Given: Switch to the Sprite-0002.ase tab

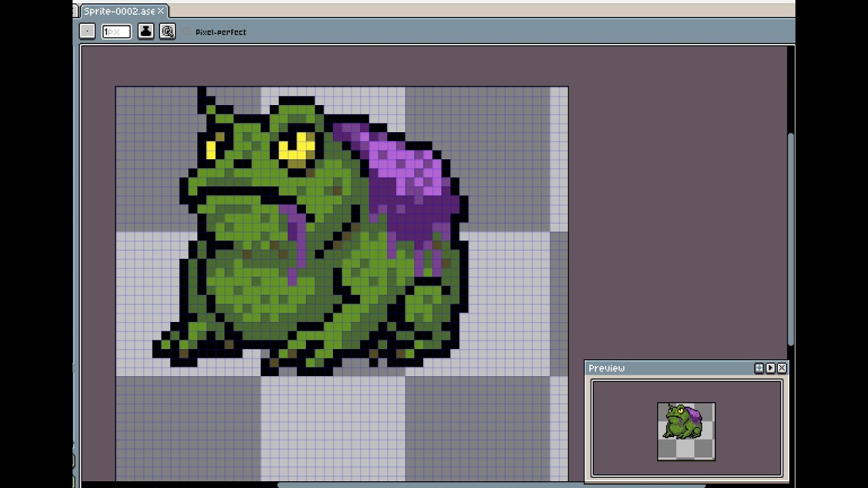Looking at the screenshot, I should click(125, 12).
